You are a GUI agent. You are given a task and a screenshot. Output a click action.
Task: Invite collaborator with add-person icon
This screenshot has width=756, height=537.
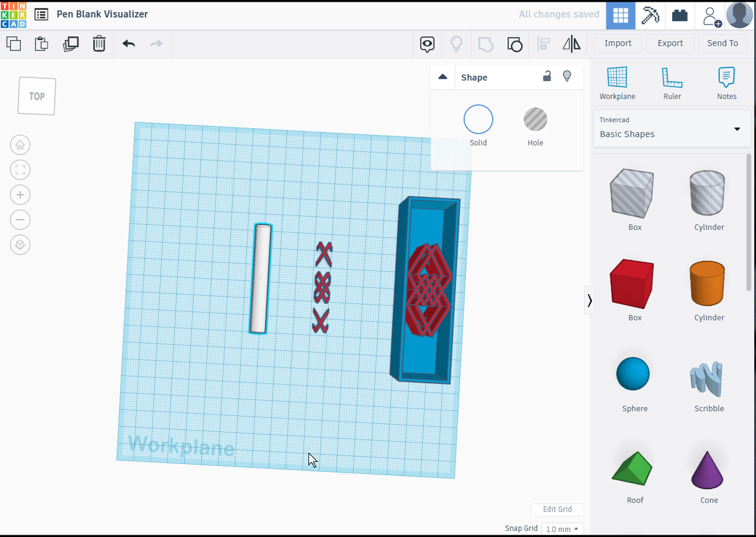click(x=711, y=16)
